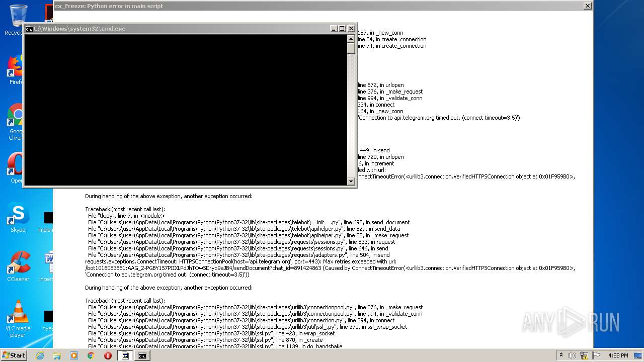Launch Skype from the desktop
Image resolution: width=644 pixels, height=362 pixels.
click(x=18, y=217)
